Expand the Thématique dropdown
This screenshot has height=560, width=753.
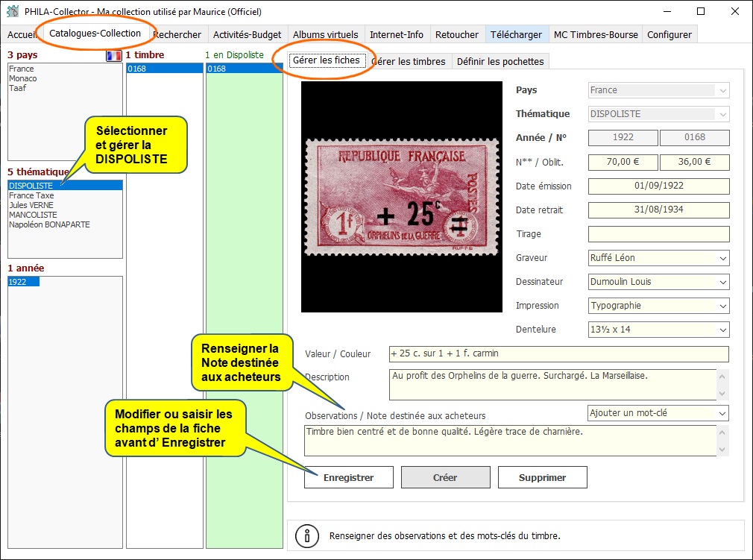[722, 114]
